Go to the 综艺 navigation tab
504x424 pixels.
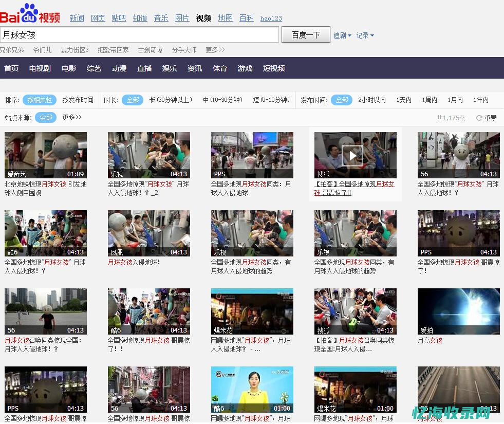[x=94, y=68]
